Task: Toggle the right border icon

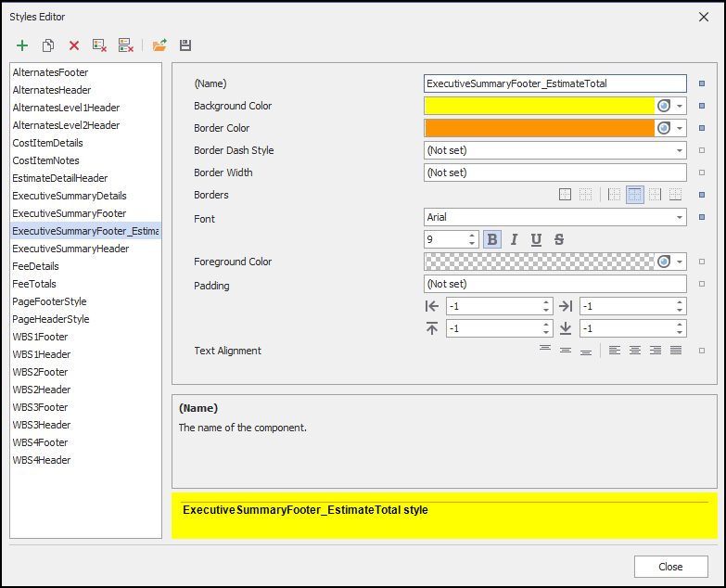Action: click(656, 195)
